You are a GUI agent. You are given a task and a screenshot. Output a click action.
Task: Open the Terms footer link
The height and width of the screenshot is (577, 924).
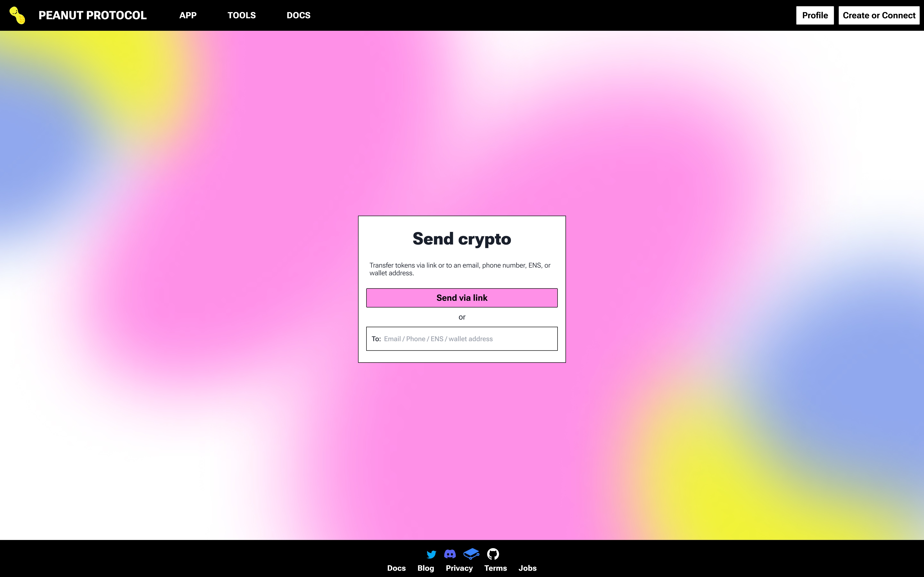tap(495, 568)
